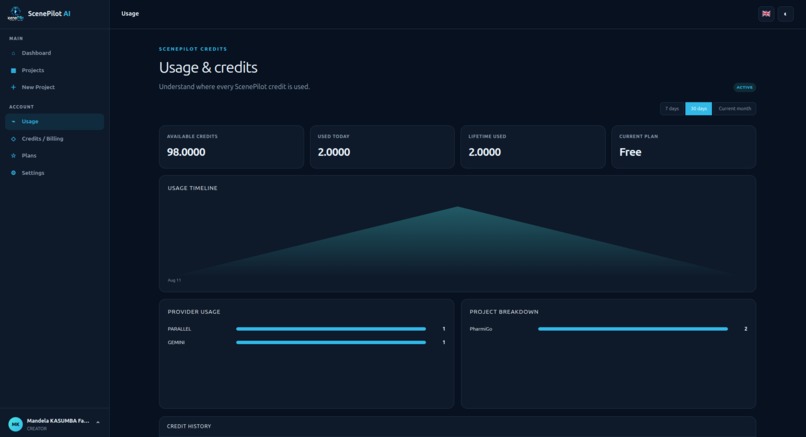The height and width of the screenshot is (437, 806).
Task: Click the ScenePilot AI brand name
Action: pos(49,14)
